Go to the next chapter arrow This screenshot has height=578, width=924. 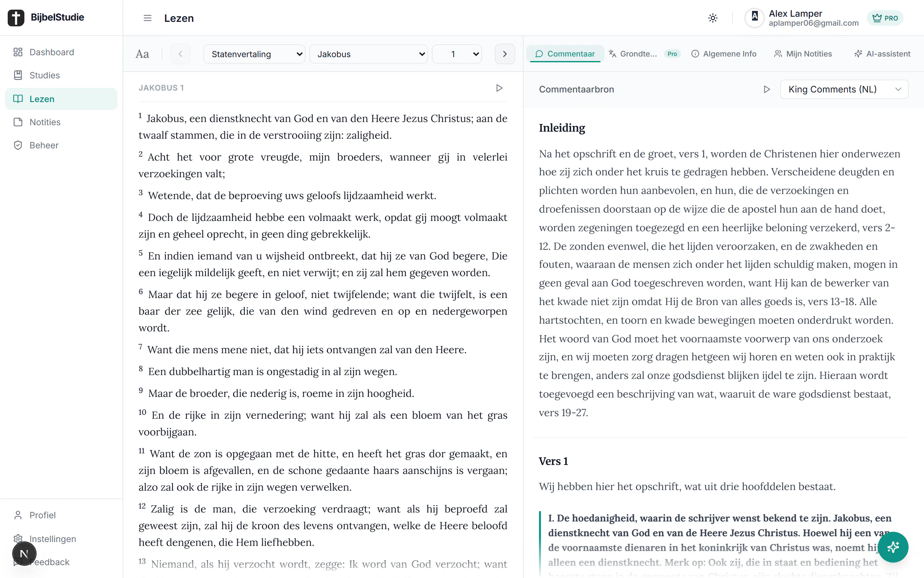(505, 54)
